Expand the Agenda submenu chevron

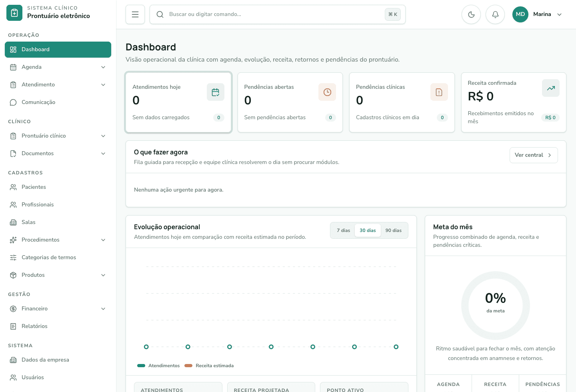103,67
